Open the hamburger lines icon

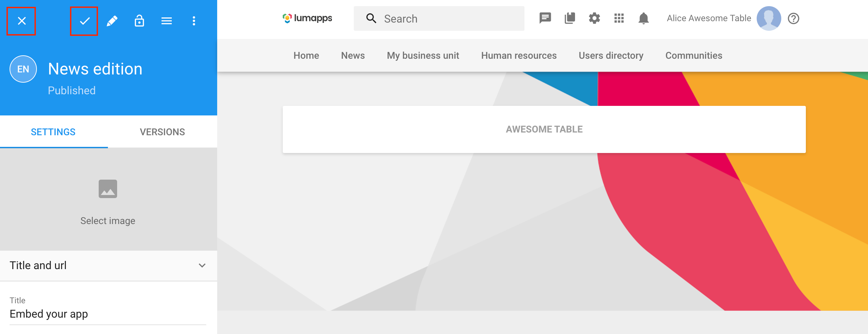pyautogui.click(x=167, y=21)
